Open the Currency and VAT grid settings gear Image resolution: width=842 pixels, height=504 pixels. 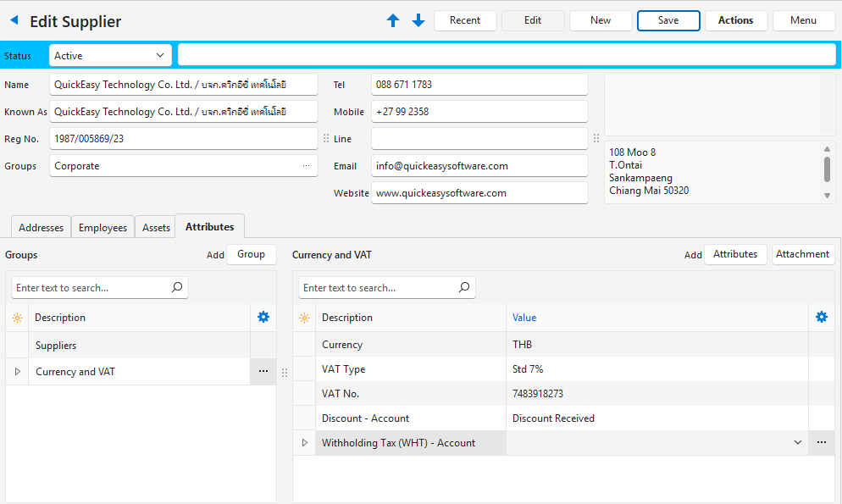pos(821,317)
